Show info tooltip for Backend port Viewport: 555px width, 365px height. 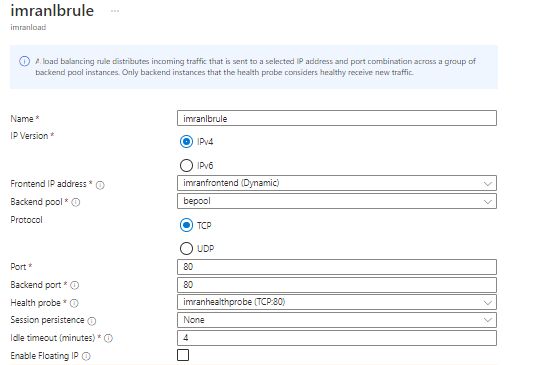click(x=74, y=285)
